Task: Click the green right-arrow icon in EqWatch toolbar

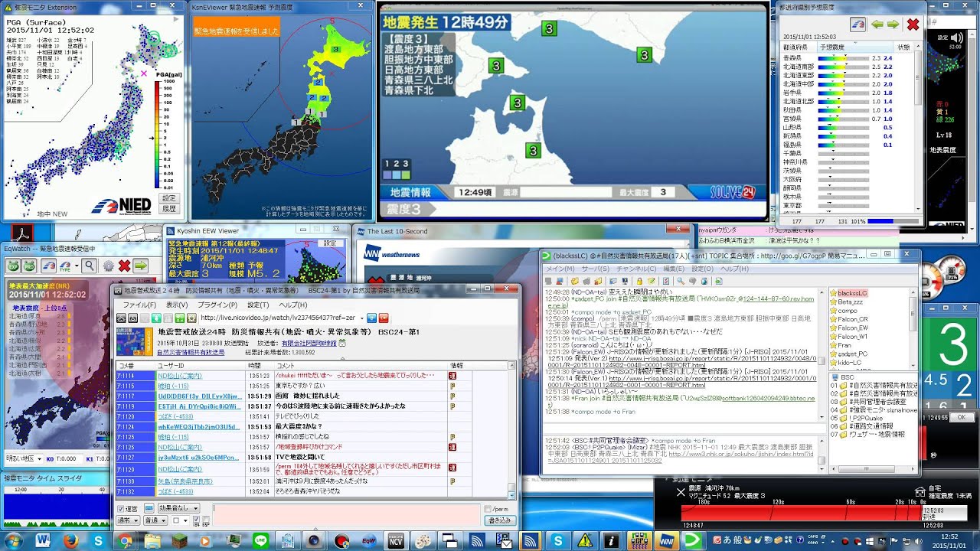Action: (x=141, y=266)
